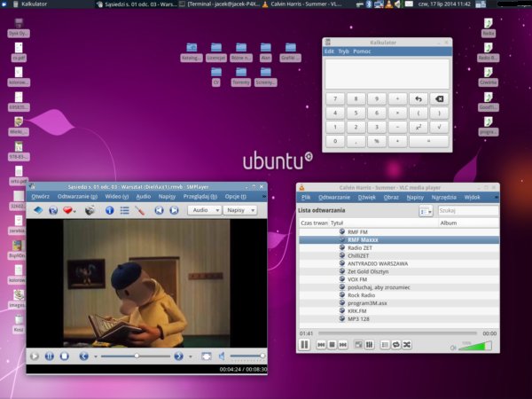The height and width of the screenshot is (399, 532).
Task: Click SMPlayer play button
Action: (x=35, y=356)
